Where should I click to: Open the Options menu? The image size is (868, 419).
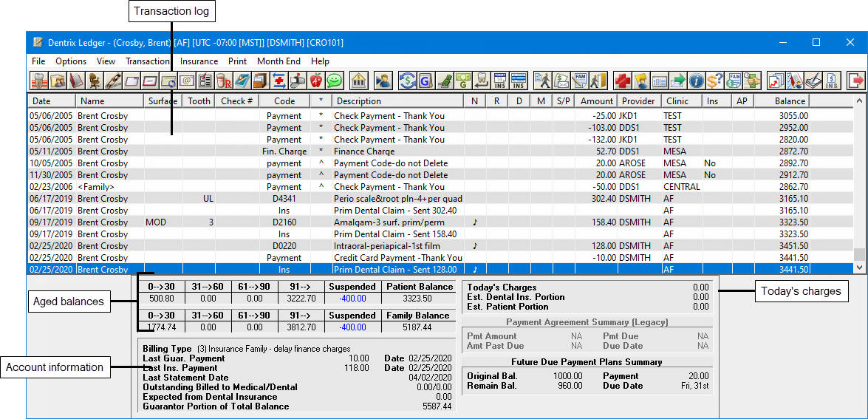click(x=71, y=61)
